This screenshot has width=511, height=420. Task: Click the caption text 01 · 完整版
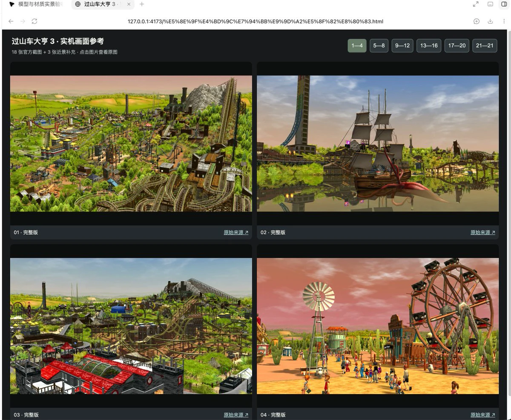[26, 232]
